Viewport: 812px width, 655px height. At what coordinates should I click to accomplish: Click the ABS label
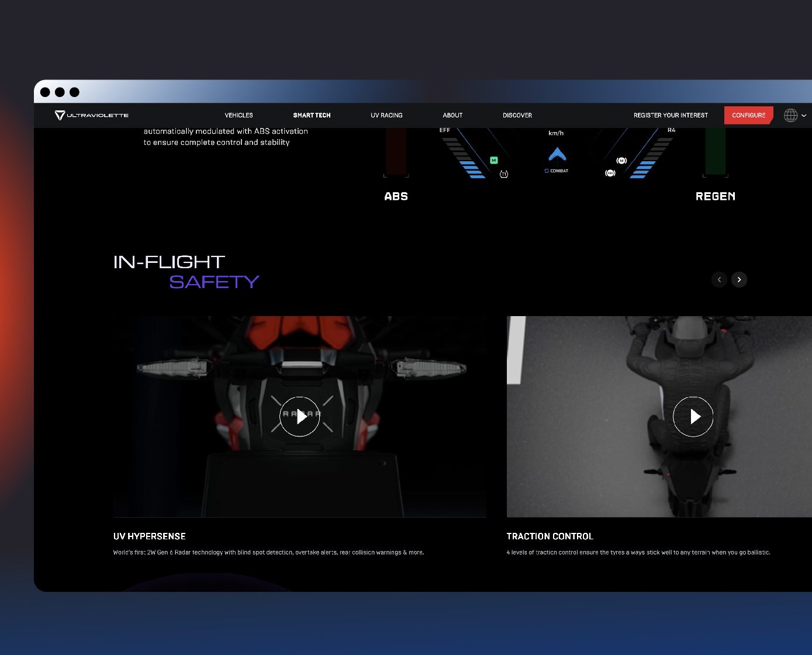coord(396,196)
